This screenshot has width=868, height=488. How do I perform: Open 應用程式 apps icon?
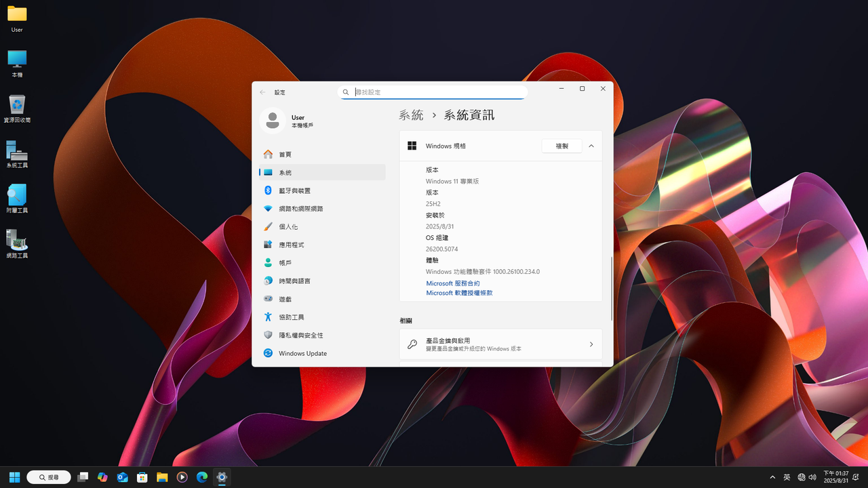(268, 245)
